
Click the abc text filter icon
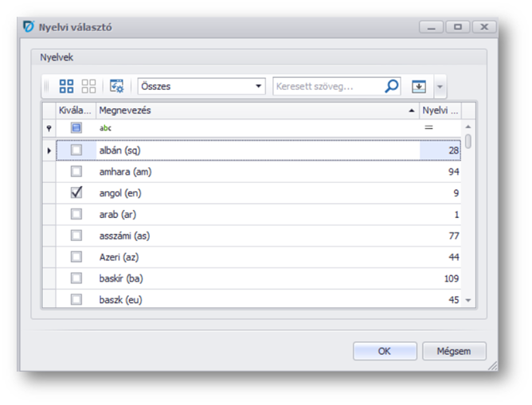[x=105, y=127]
